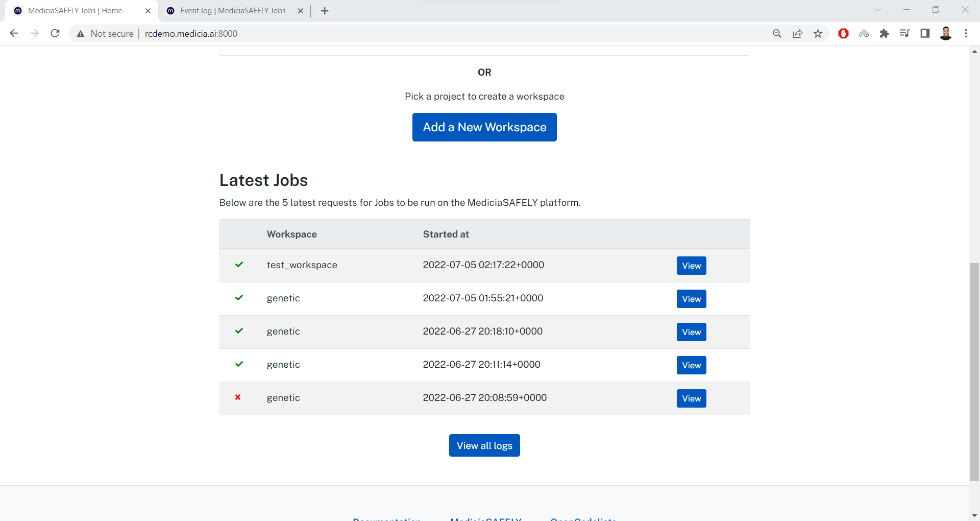
Task: Click the address bar URL
Action: tap(191, 34)
